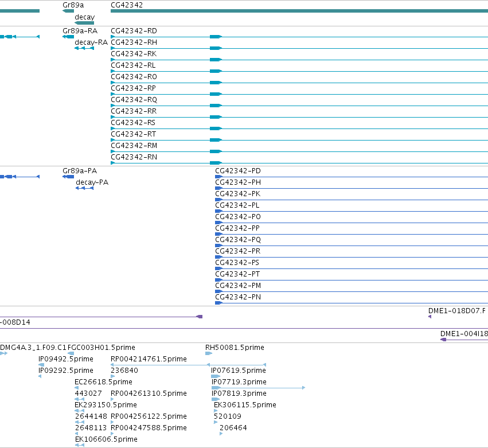
Task: Select EST RH50081.5prime
Action: point(235,348)
